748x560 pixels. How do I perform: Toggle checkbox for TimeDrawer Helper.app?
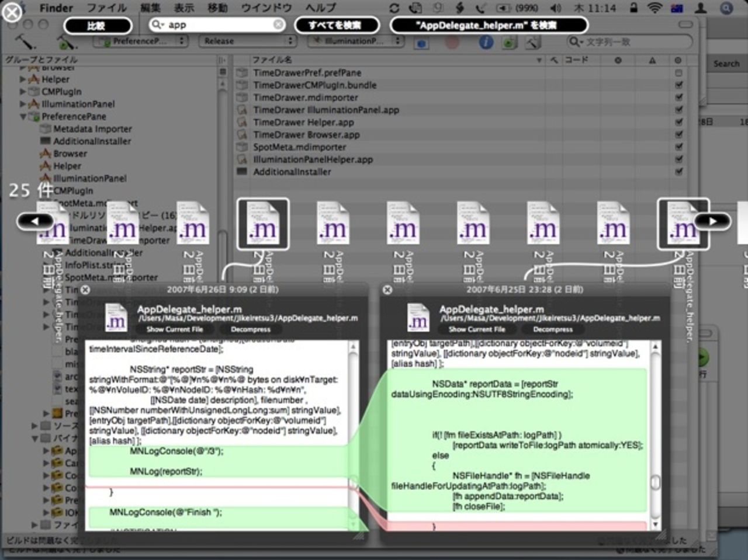[678, 123]
